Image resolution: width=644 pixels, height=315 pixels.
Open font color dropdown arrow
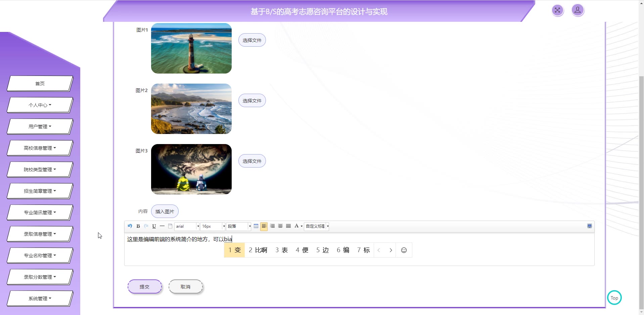pyautogui.click(x=302, y=226)
